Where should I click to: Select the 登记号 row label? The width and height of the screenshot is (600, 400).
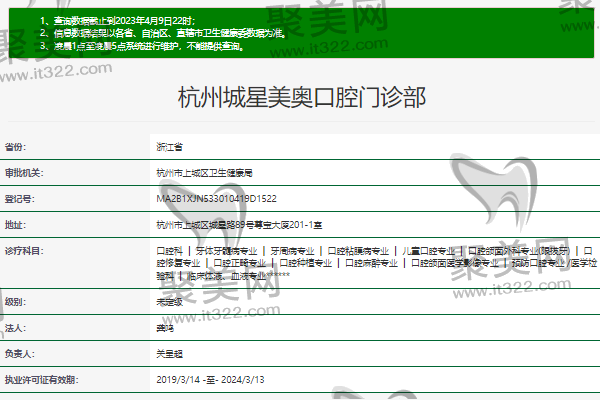pos(19,199)
